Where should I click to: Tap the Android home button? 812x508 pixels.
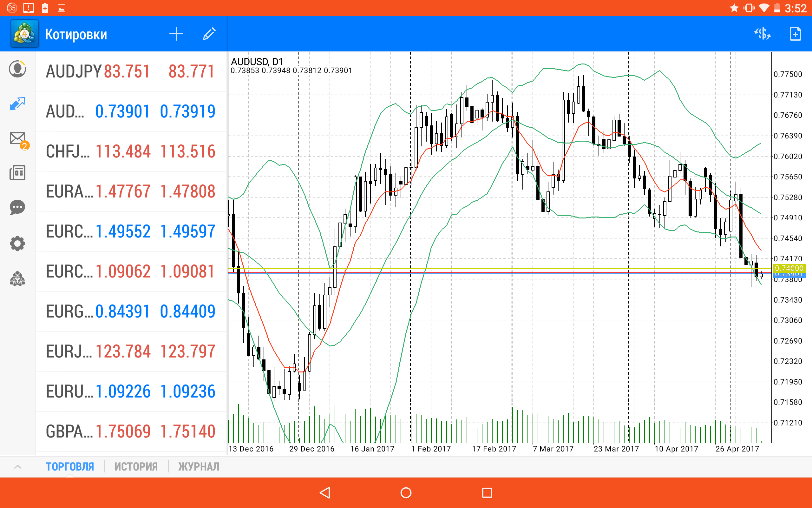[406, 493]
